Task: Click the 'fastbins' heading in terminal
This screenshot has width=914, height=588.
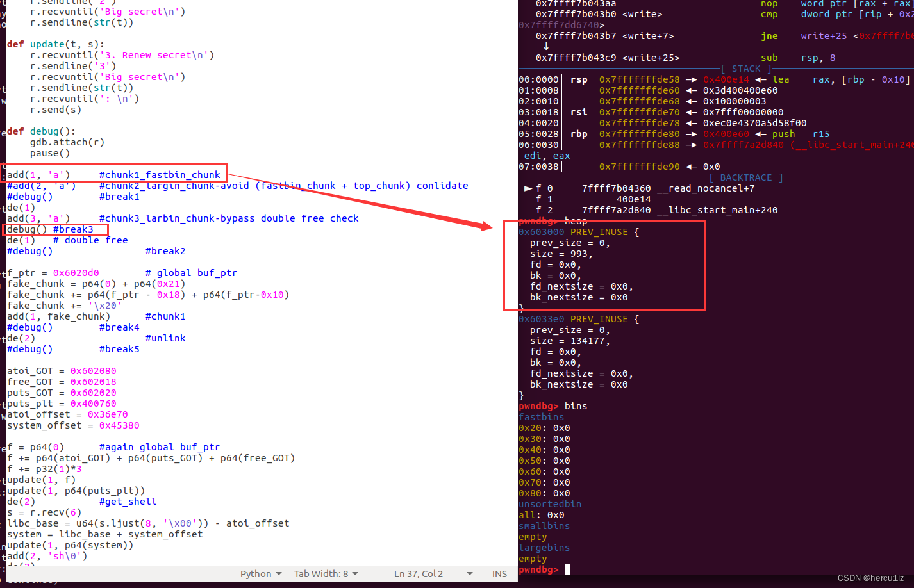Action: (542, 417)
